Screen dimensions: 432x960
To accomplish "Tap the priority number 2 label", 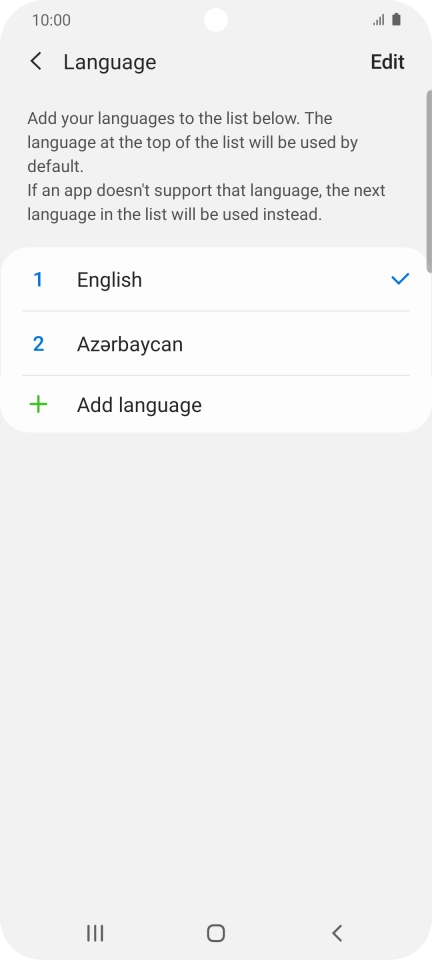I will pyautogui.click(x=38, y=344).
